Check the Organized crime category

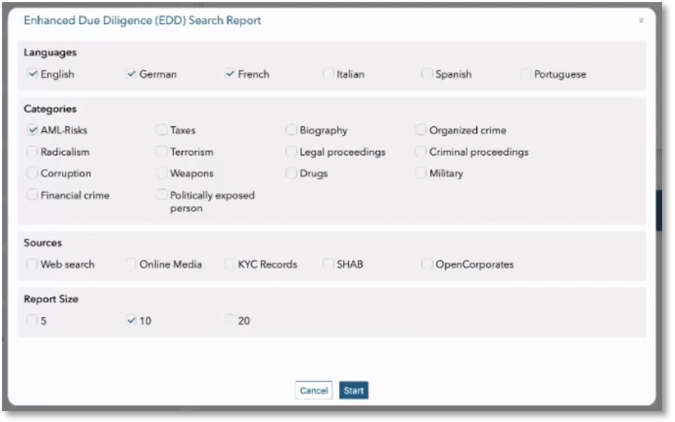pos(421,130)
